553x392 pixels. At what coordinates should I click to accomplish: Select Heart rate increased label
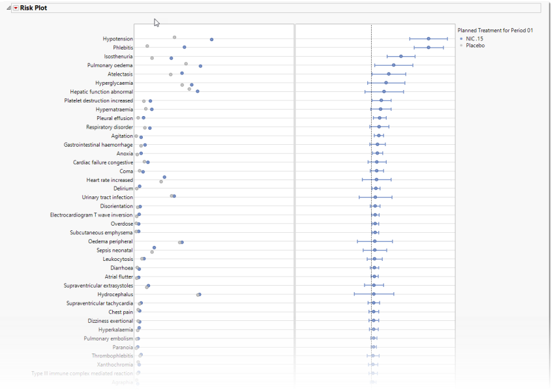click(x=110, y=180)
